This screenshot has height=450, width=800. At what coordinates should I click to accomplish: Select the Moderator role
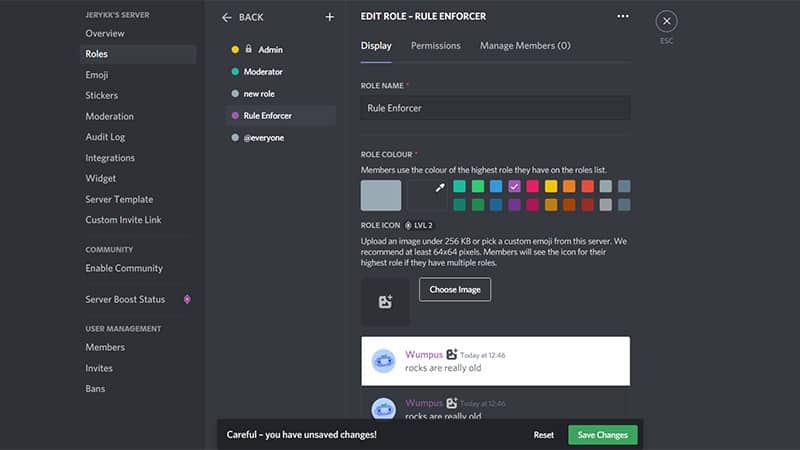(x=281, y=72)
